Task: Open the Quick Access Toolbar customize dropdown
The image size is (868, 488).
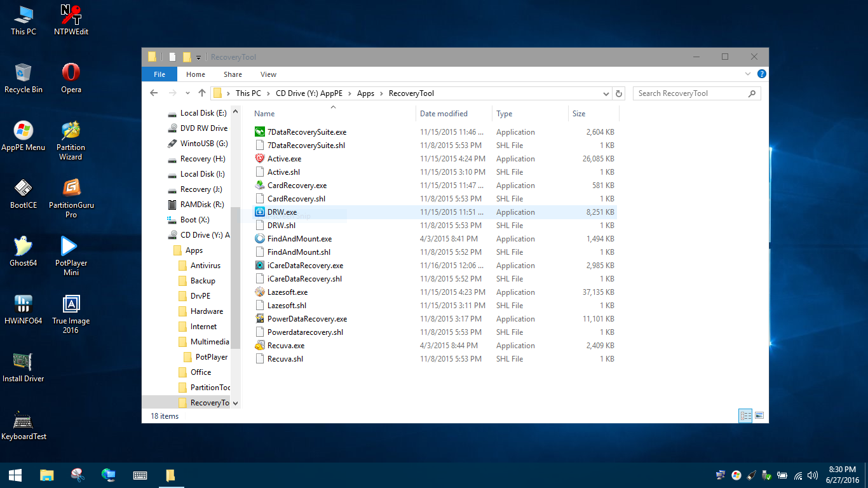Action: pyautogui.click(x=198, y=57)
